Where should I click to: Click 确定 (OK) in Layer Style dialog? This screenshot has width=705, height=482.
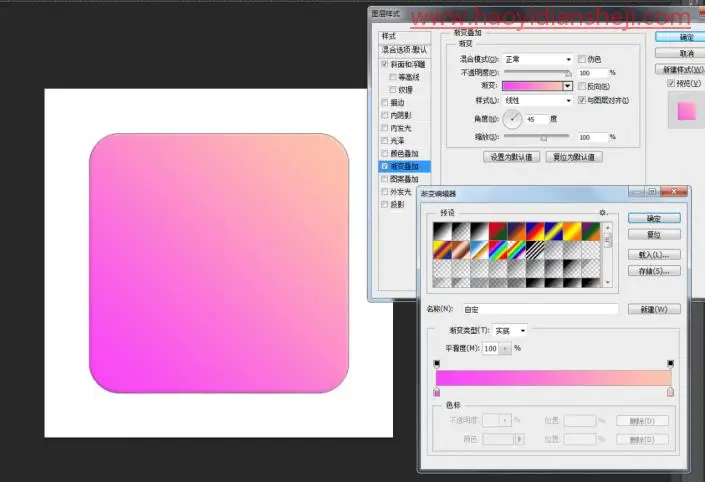click(x=680, y=37)
